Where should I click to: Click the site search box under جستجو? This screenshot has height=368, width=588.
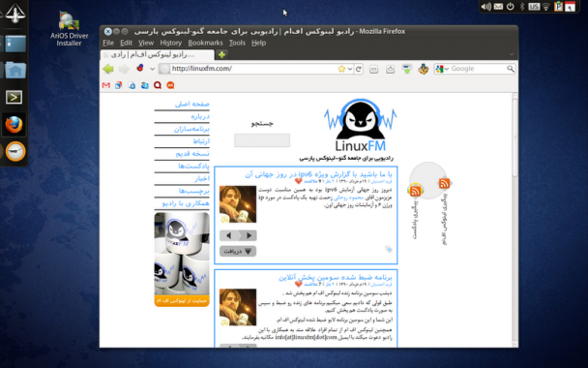[x=262, y=140]
